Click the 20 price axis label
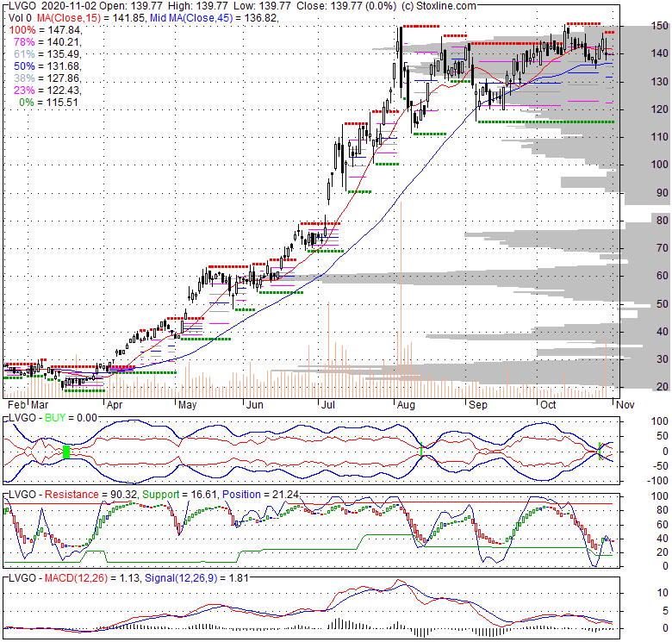Viewport: 672px width, 642px height. click(663, 387)
